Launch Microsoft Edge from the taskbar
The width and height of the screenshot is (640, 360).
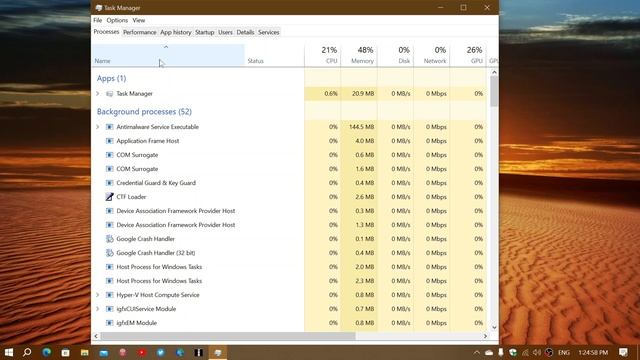coord(46,352)
